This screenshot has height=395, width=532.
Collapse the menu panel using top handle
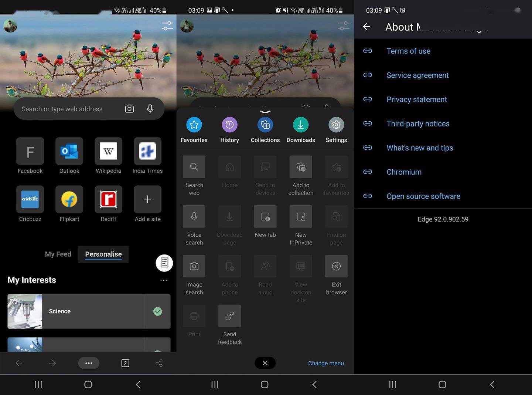coord(265,111)
